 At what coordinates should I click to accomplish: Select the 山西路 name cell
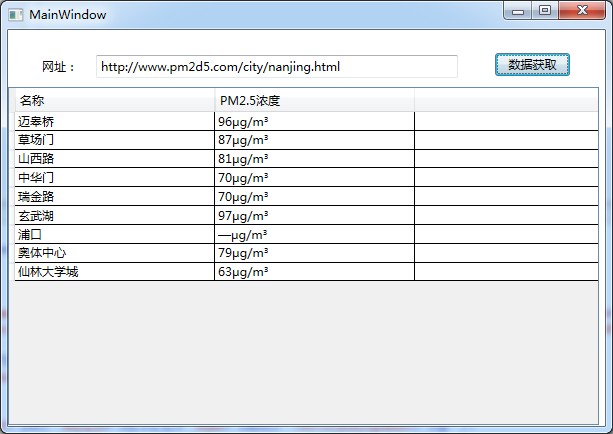[x=115, y=159]
